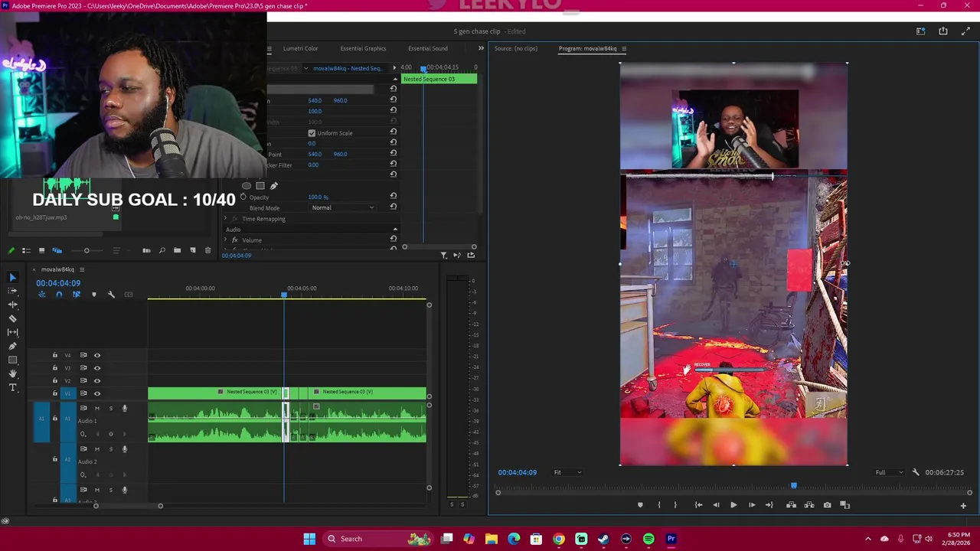Viewport: 980px width, 551px height.
Task: Mute Audio 1 track
Action: click(96, 409)
